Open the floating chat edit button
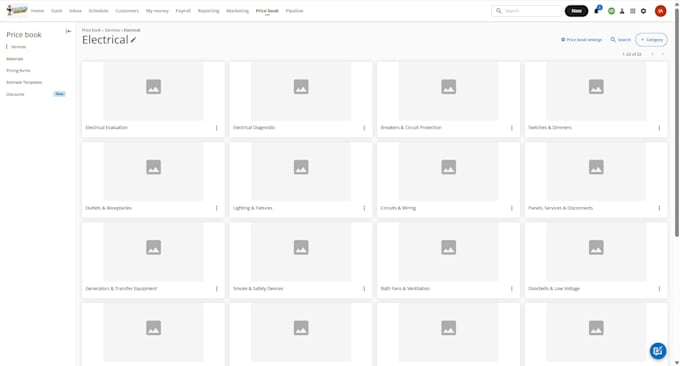 point(658,351)
